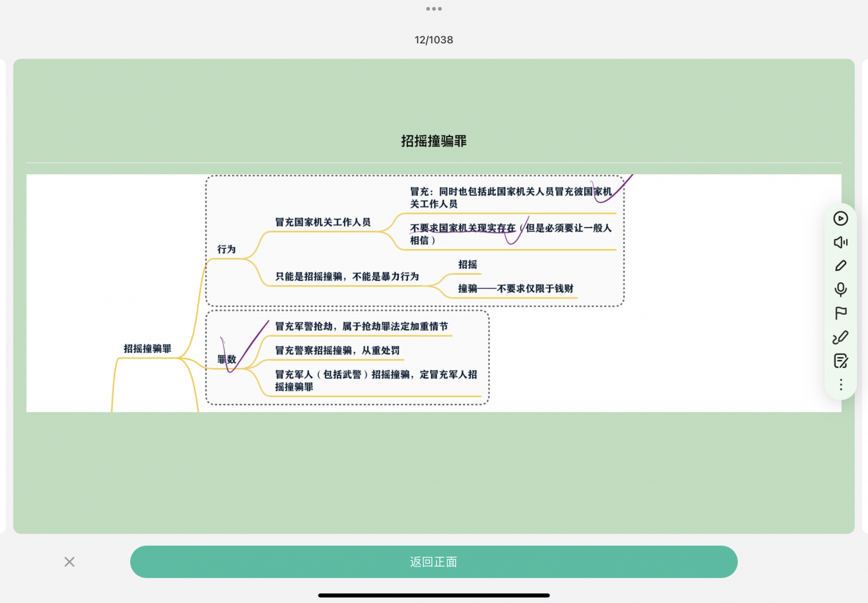Tap the play button icon in side toolbar
The height and width of the screenshot is (603, 868).
coord(840,218)
